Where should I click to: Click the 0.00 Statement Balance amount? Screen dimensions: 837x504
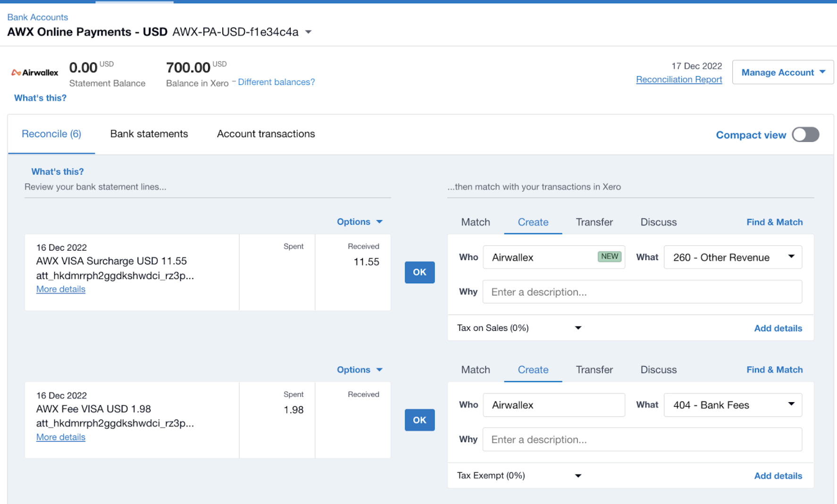click(83, 68)
